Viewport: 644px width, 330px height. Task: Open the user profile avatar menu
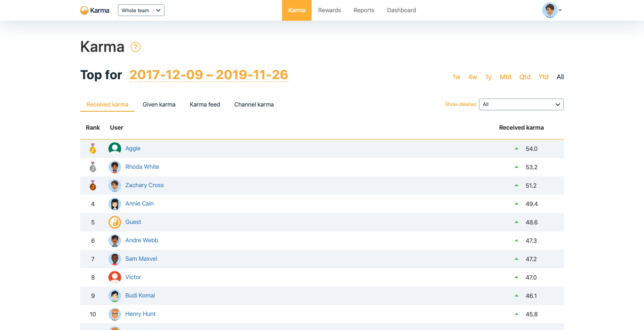coord(552,10)
